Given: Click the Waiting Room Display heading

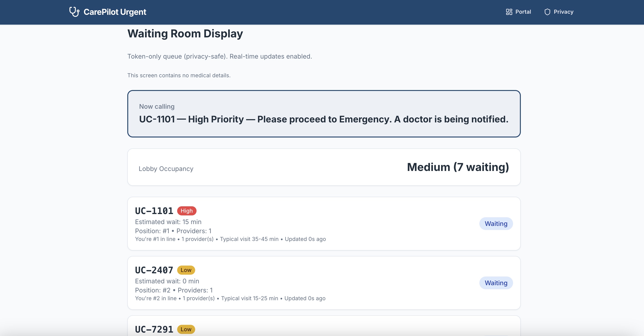Looking at the screenshot, I should (x=185, y=34).
